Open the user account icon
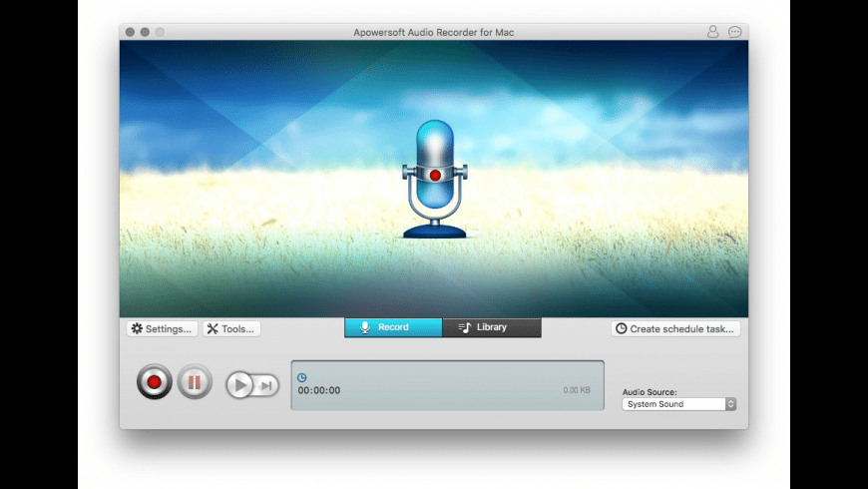Viewport: 868px width, 489px height. (x=713, y=32)
